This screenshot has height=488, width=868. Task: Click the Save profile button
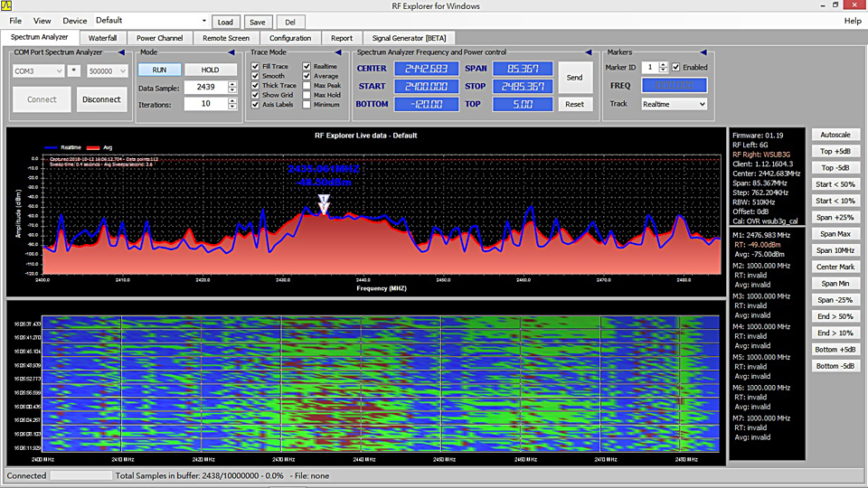pos(258,22)
